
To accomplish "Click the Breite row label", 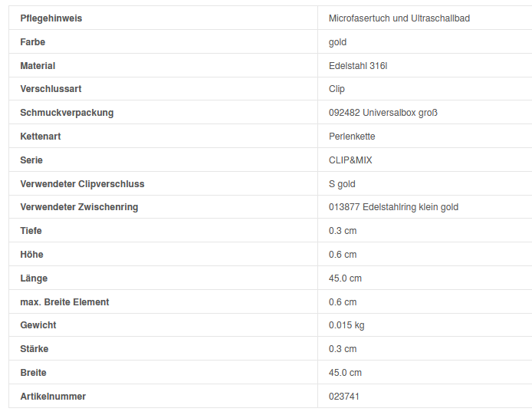I will (33, 373).
